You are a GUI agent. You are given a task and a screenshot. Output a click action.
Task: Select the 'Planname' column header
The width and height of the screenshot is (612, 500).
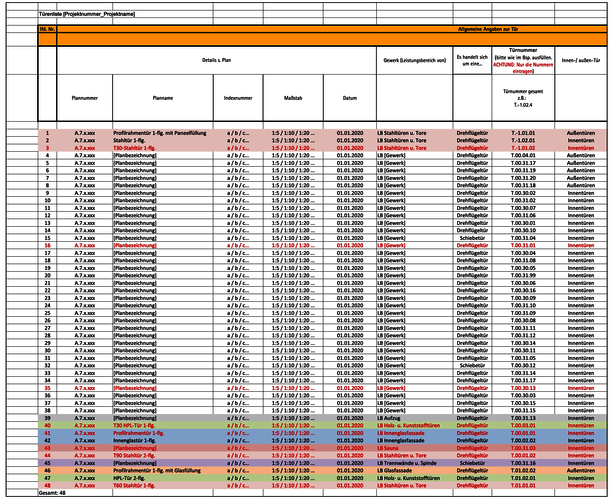(x=163, y=98)
